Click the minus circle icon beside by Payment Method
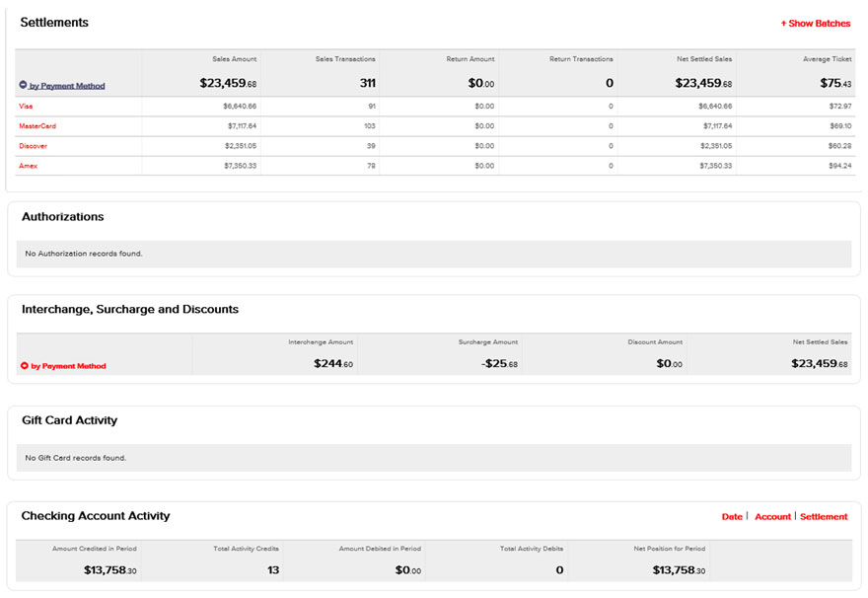 [22, 83]
